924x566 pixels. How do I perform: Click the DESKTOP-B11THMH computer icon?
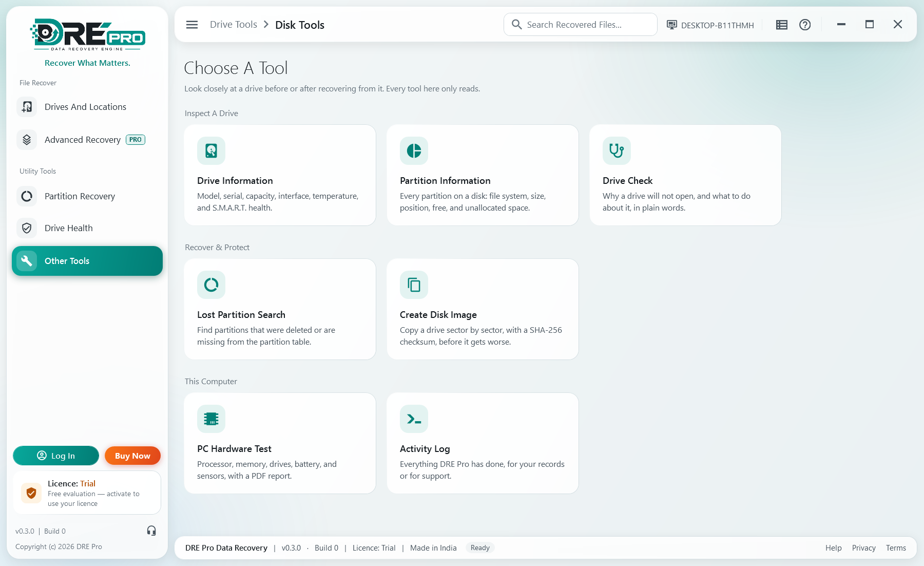pyautogui.click(x=671, y=25)
